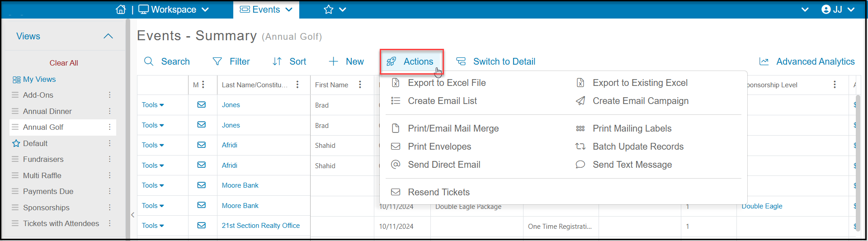
Task: Open options menu for Default view
Action: pyautogui.click(x=109, y=143)
